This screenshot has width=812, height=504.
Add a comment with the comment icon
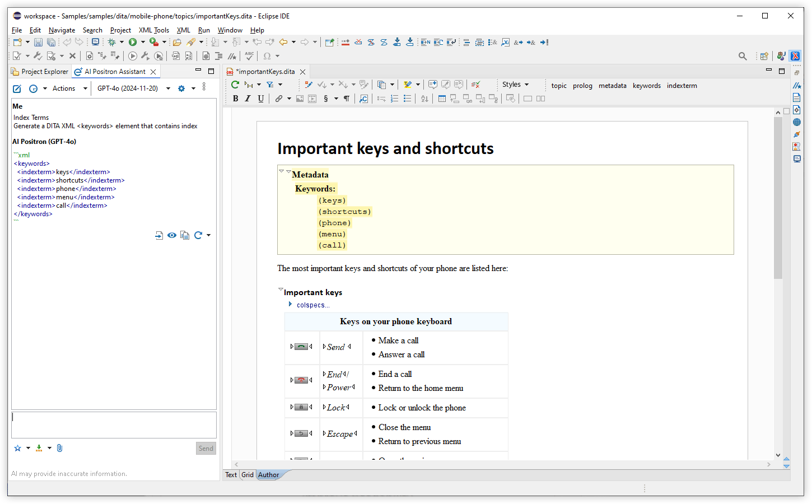pos(433,85)
